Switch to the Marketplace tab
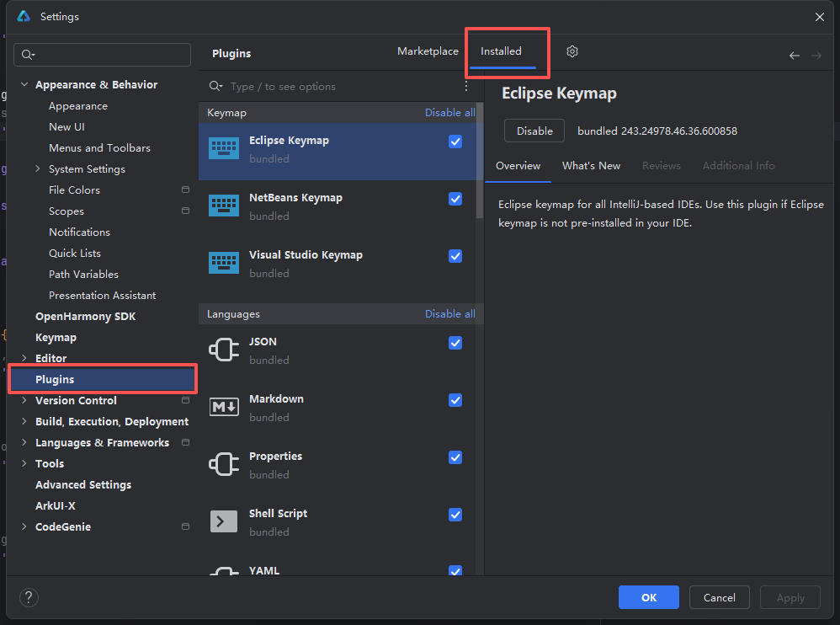 tap(428, 51)
